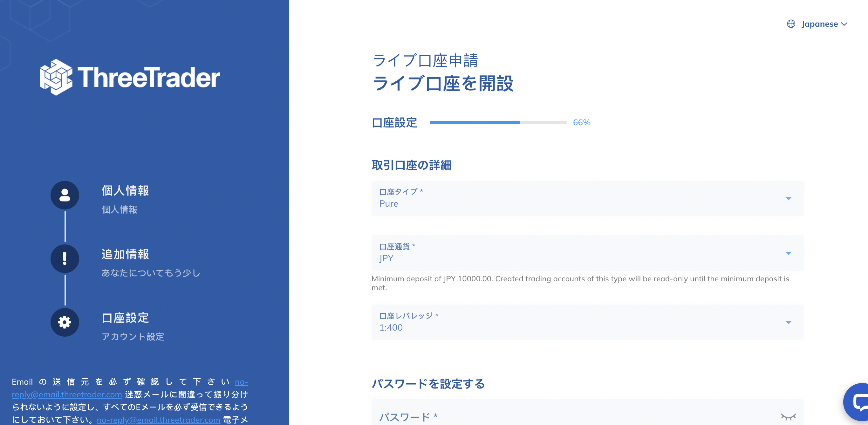The width and height of the screenshot is (868, 425).
Task: Click the personal info user icon
Action: point(65,195)
